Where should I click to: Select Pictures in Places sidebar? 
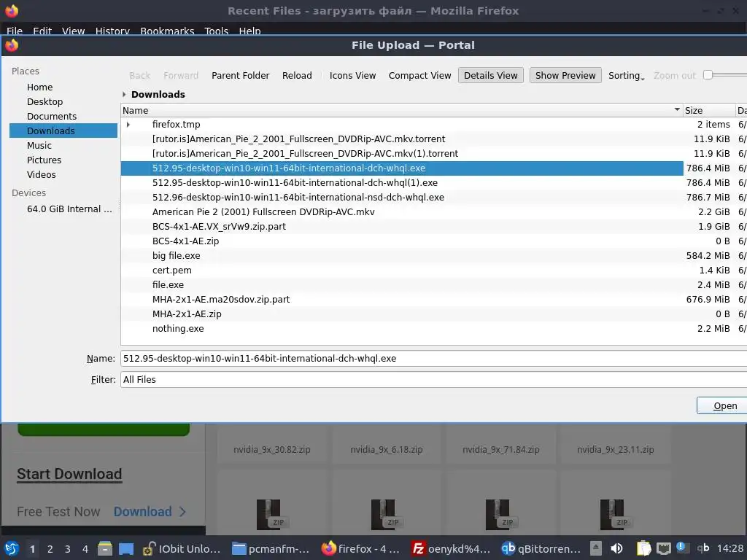pyautogui.click(x=63, y=160)
